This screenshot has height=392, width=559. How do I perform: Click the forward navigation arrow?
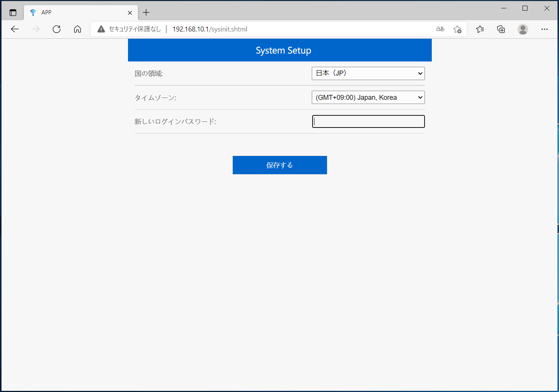coord(36,29)
